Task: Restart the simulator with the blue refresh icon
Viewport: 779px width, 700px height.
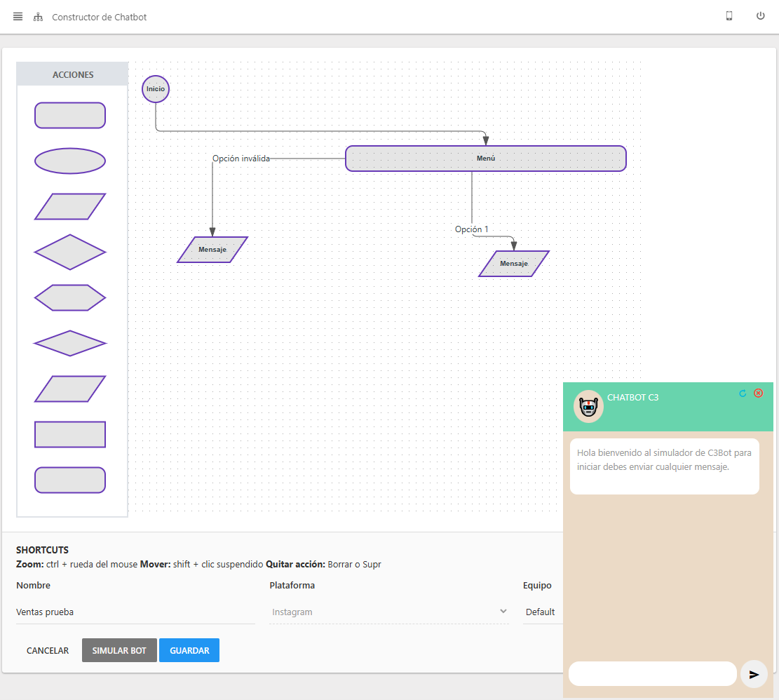Action: (743, 393)
